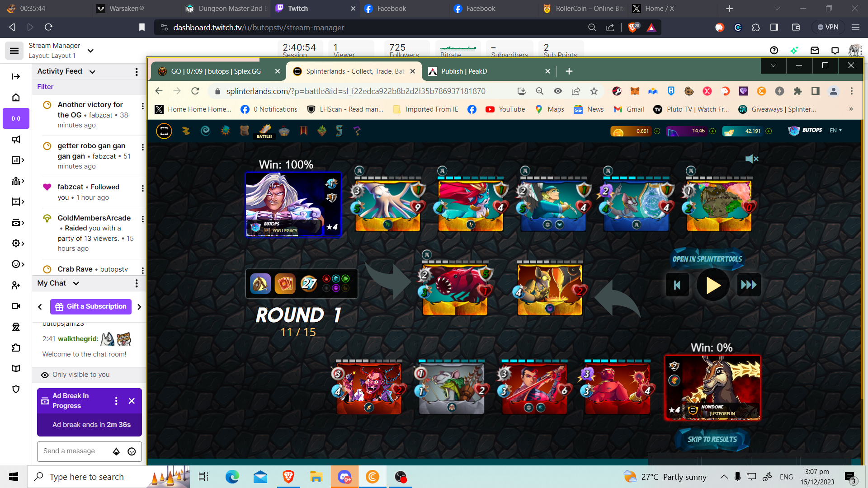
Task: Show more bookmarks with the double chevron
Action: pyautogui.click(x=851, y=109)
